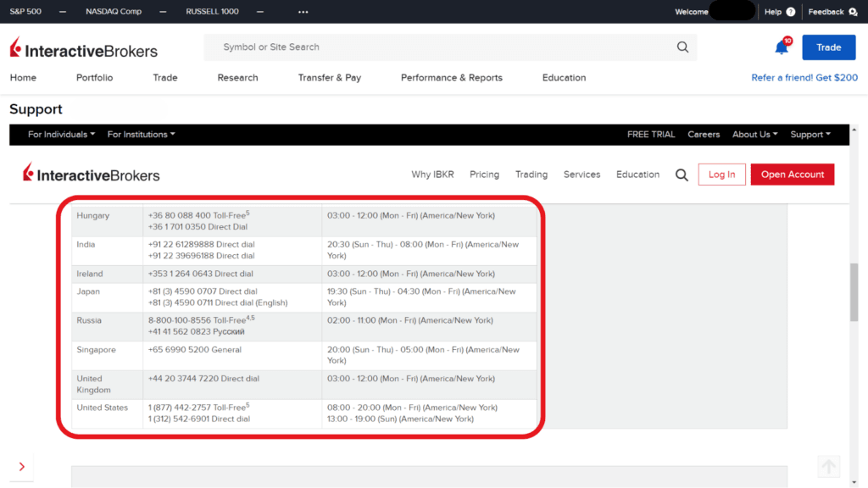Click the Open Account button
The image size is (868, 488).
(x=792, y=175)
